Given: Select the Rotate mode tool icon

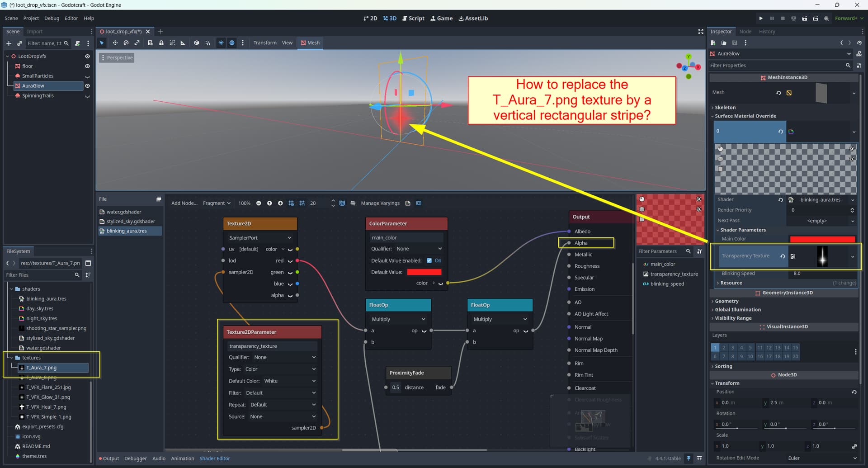Looking at the screenshot, I should [126, 43].
